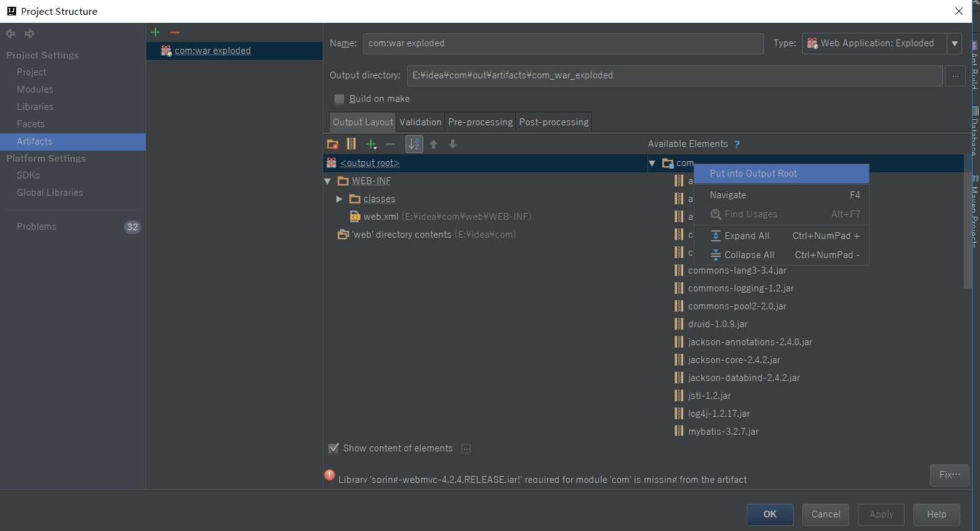This screenshot has width=980, height=531.
Task: Open Facets settings page
Action: pos(31,124)
